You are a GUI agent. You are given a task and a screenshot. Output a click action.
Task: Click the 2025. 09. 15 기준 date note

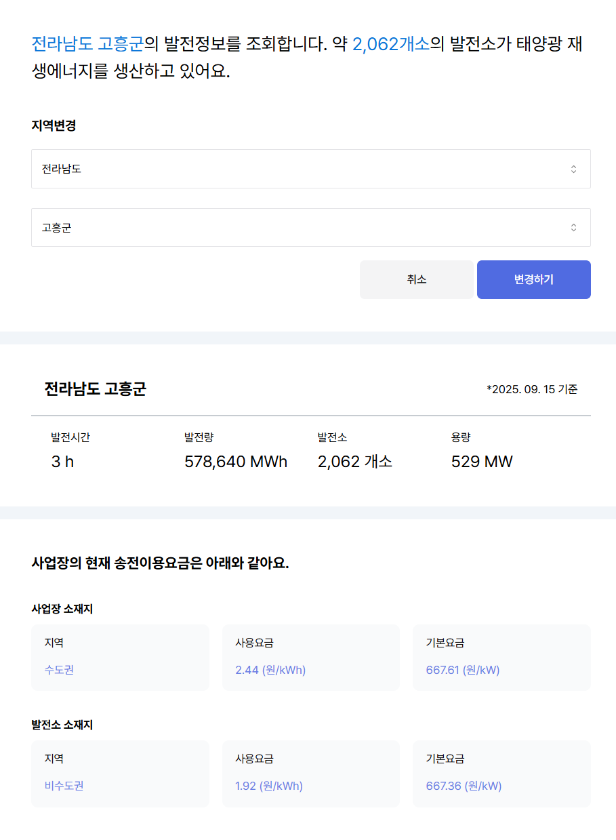tap(532, 389)
